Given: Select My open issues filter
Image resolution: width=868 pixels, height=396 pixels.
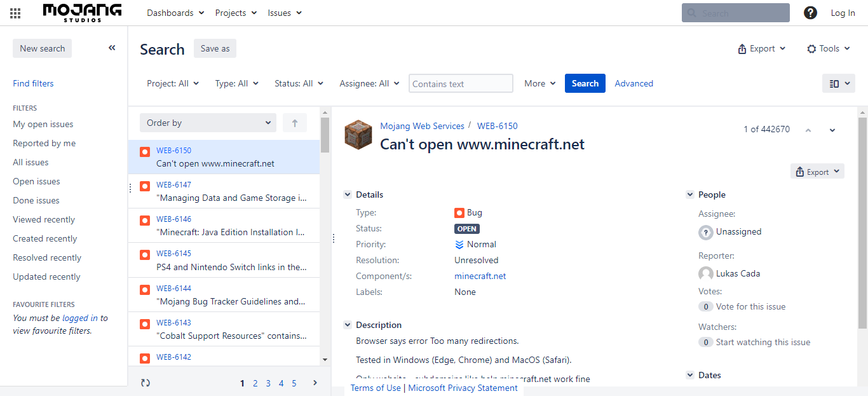Looking at the screenshot, I should pos(43,124).
